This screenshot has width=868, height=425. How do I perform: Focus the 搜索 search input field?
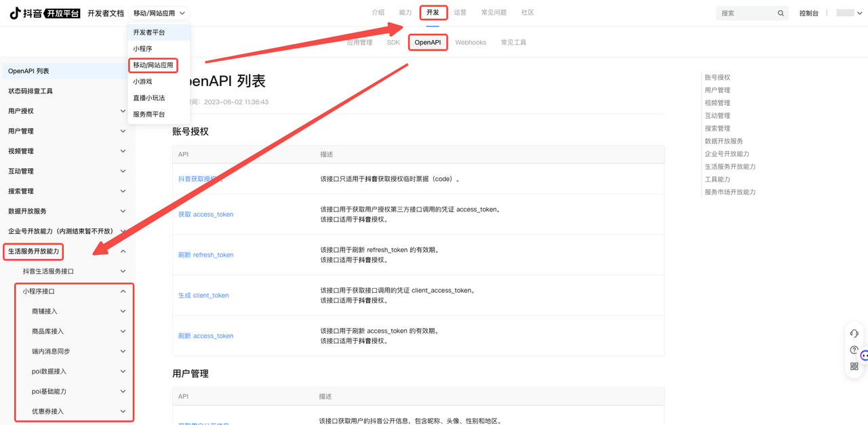pos(746,14)
